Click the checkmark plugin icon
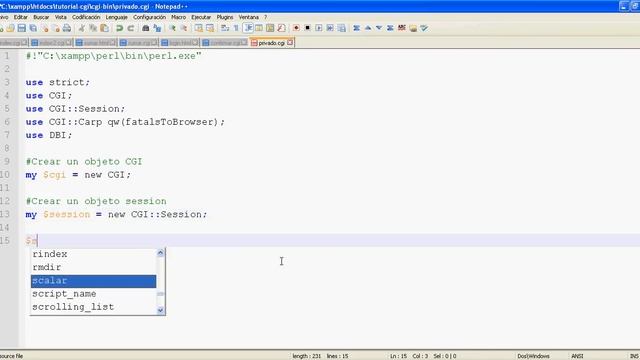 click(x=424, y=28)
